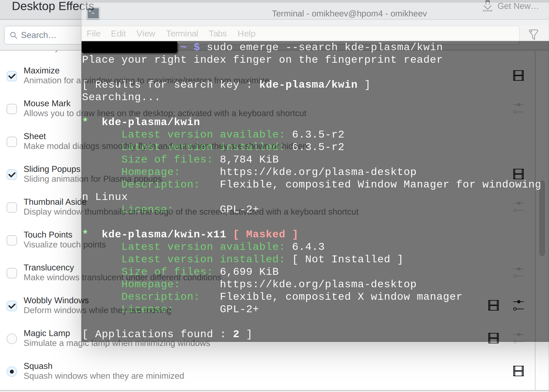Click the "Searching..." terminal line

point(121,97)
